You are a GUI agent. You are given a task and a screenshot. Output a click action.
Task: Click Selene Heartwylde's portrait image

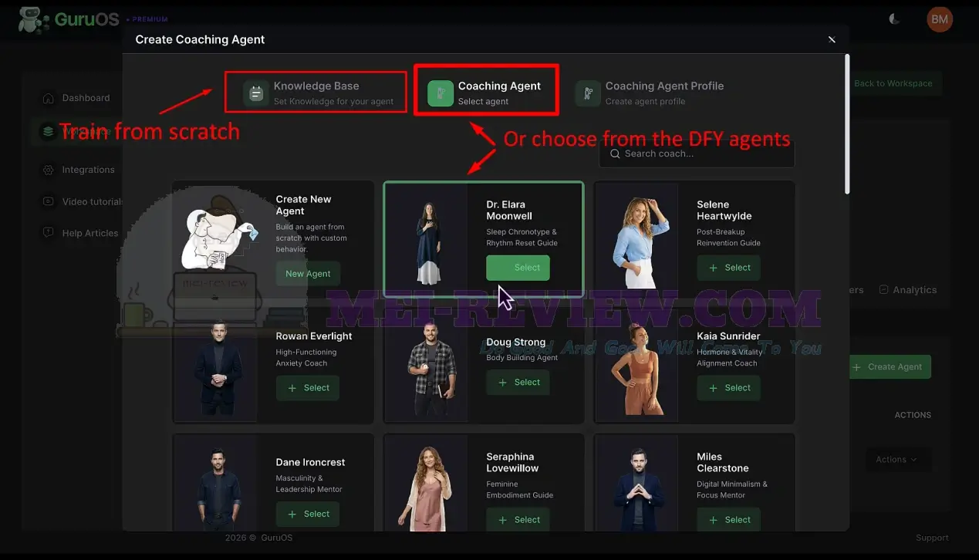click(637, 239)
